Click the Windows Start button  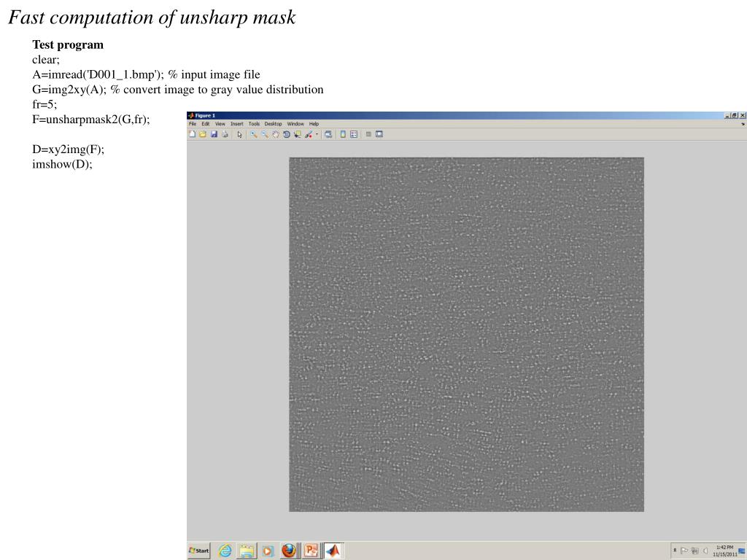pyautogui.click(x=199, y=551)
